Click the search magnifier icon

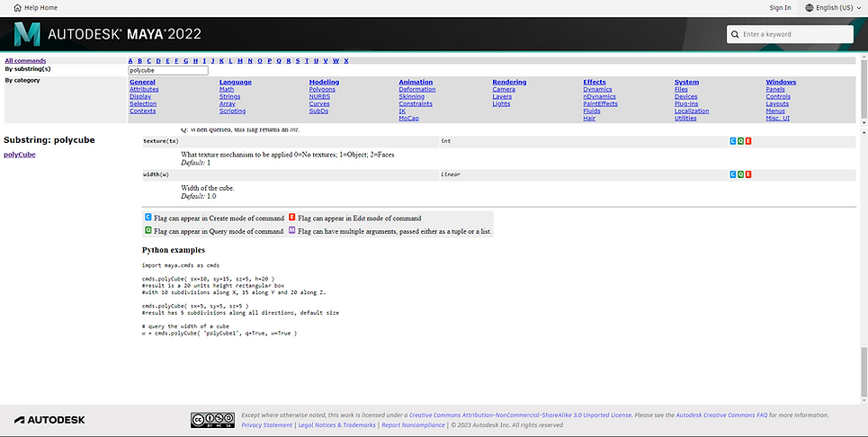[735, 34]
